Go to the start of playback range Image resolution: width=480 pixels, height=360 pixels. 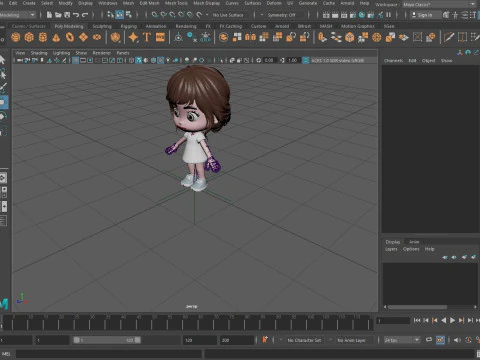tap(417, 320)
